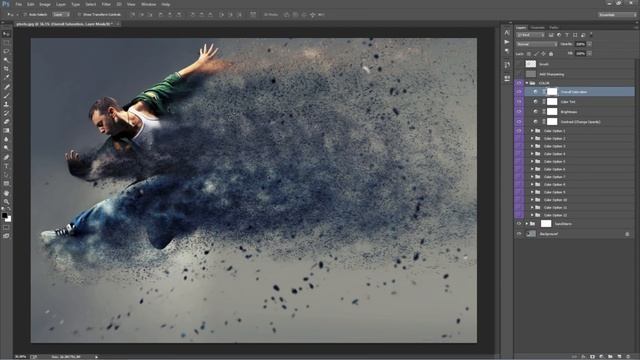Filter layers by type layer icon
This screenshot has height=360, width=640.
[x=567, y=35]
